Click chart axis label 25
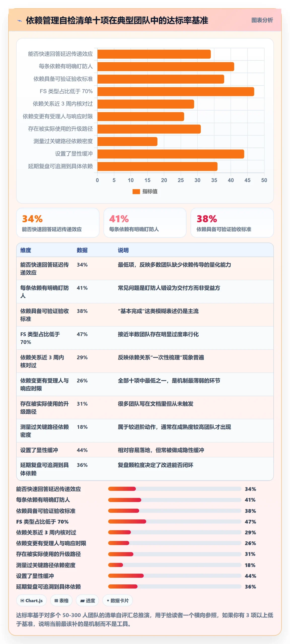The height and width of the screenshot is (644, 290). click(x=181, y=180)
